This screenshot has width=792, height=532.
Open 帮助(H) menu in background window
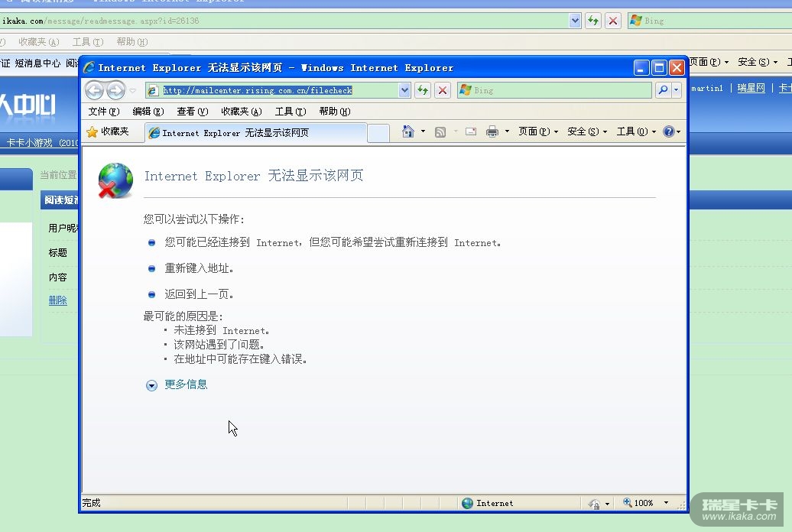tap(132, 42)
